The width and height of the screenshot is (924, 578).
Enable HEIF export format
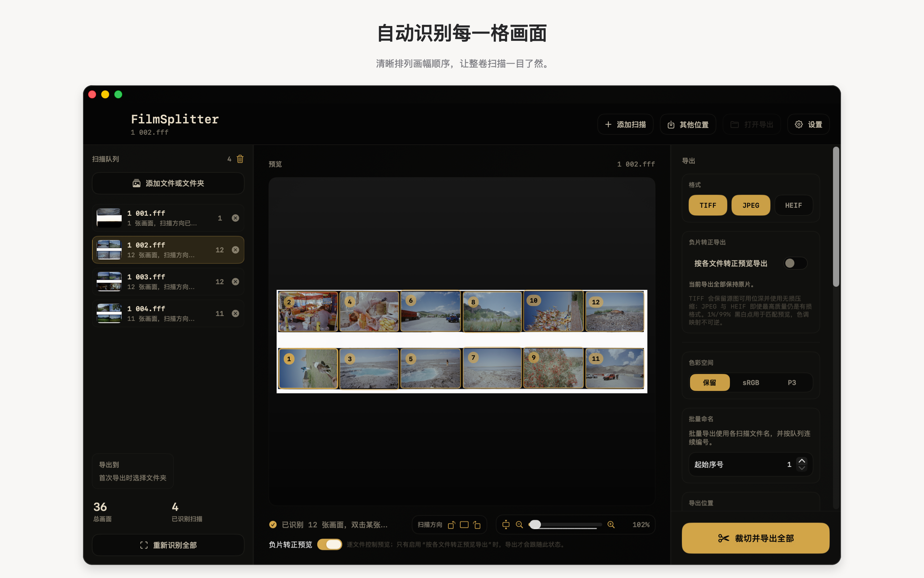coord(793,205)
